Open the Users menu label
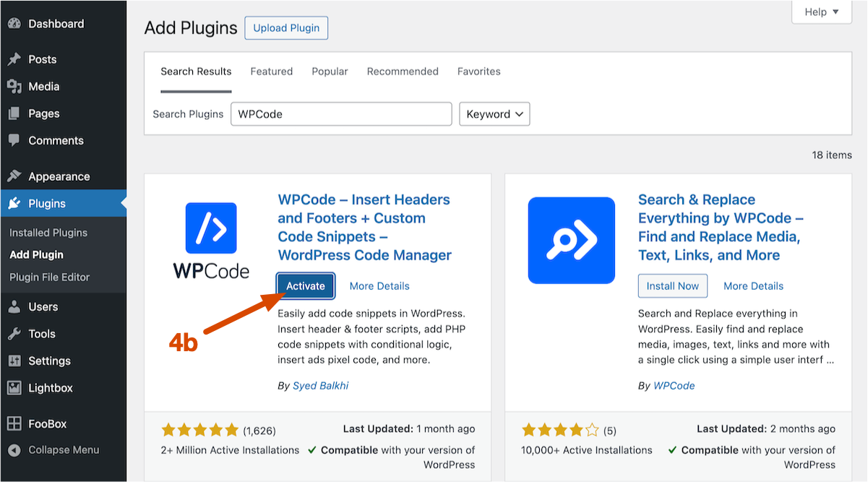Viewport: 868px width, 482px height. [x=43, y=306]
